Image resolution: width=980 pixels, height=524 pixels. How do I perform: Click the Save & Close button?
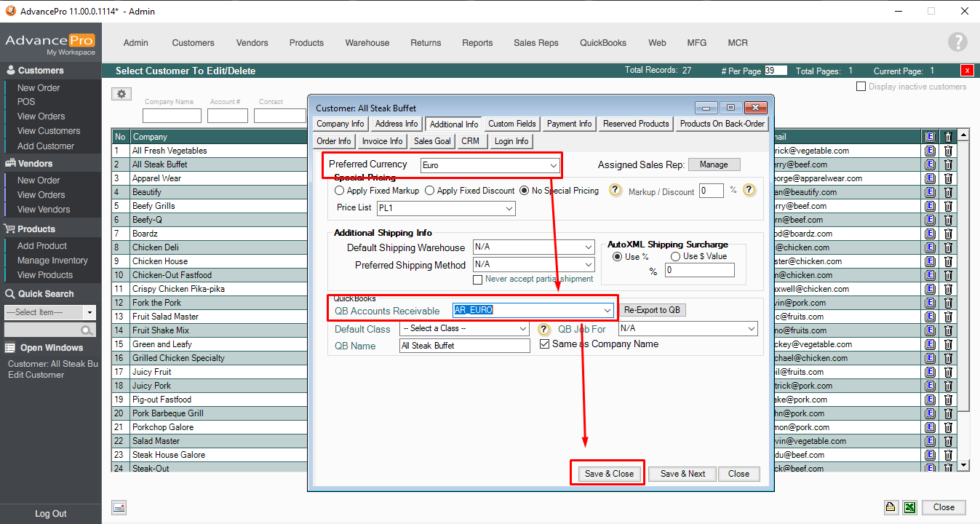click(x=609, y=474)
